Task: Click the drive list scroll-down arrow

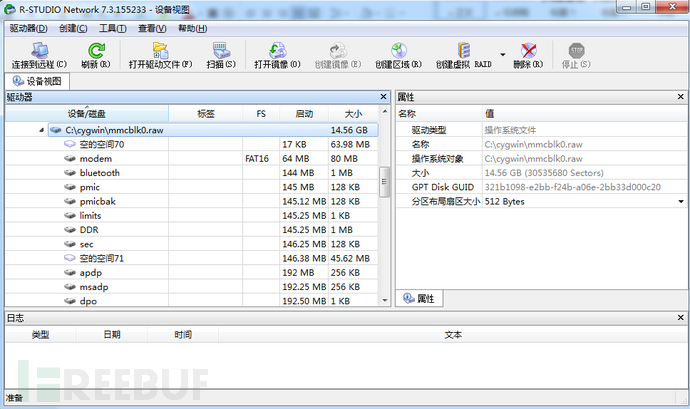Action: [x=385, y=301]
